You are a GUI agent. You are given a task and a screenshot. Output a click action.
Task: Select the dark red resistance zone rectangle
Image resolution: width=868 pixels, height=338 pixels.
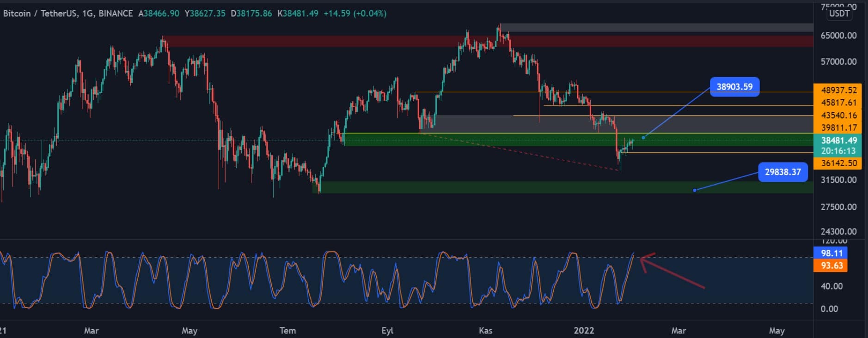[x=324, y=41]
